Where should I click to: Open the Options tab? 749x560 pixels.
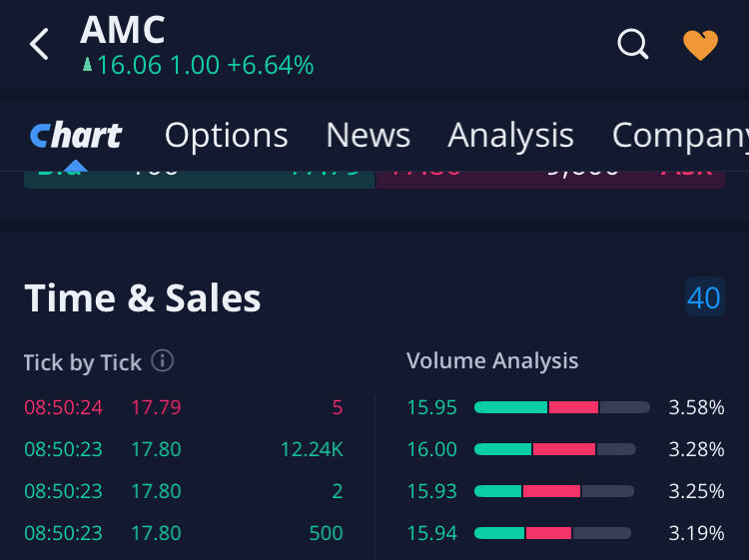pyautogui.click(x=226, y=135)
